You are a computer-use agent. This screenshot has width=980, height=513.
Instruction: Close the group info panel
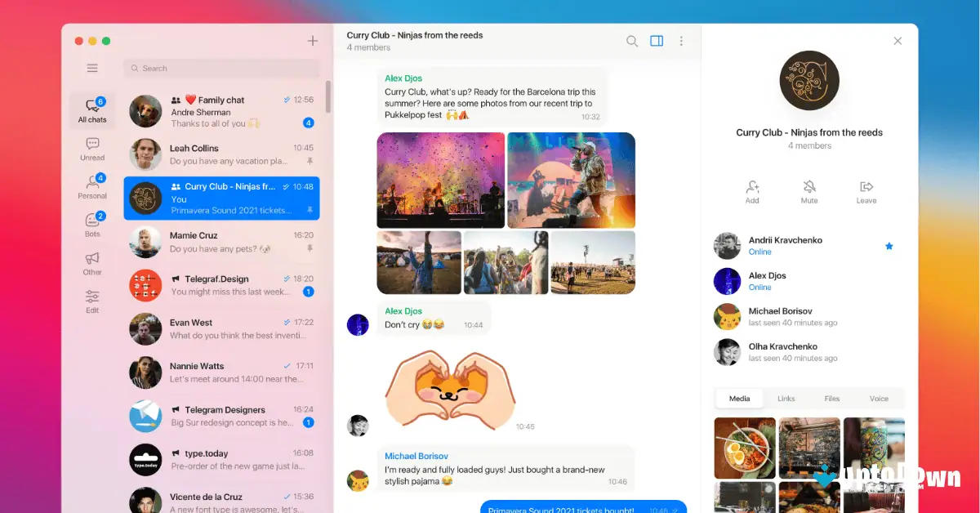(x=898, y=40)
